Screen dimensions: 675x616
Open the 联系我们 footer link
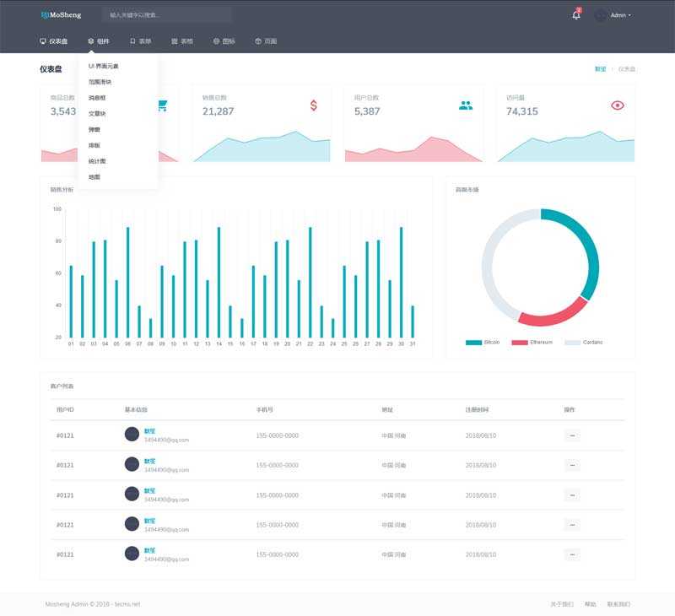pyautogui.click(x=618, y=604)
